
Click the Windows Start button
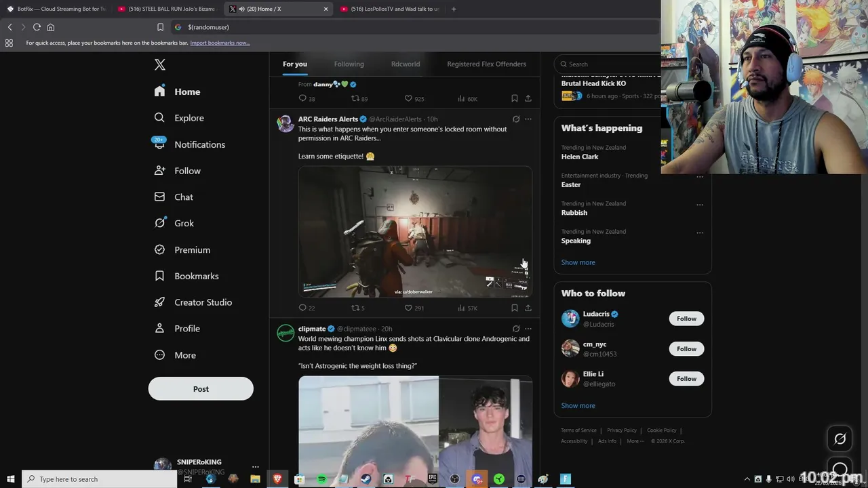(x=9, y=479)
